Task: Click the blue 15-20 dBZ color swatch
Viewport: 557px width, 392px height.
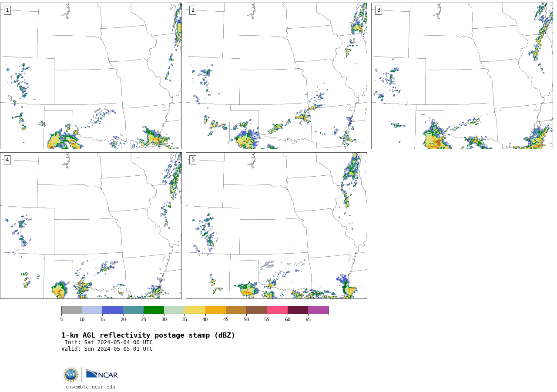Action: [x=113, y=310]
